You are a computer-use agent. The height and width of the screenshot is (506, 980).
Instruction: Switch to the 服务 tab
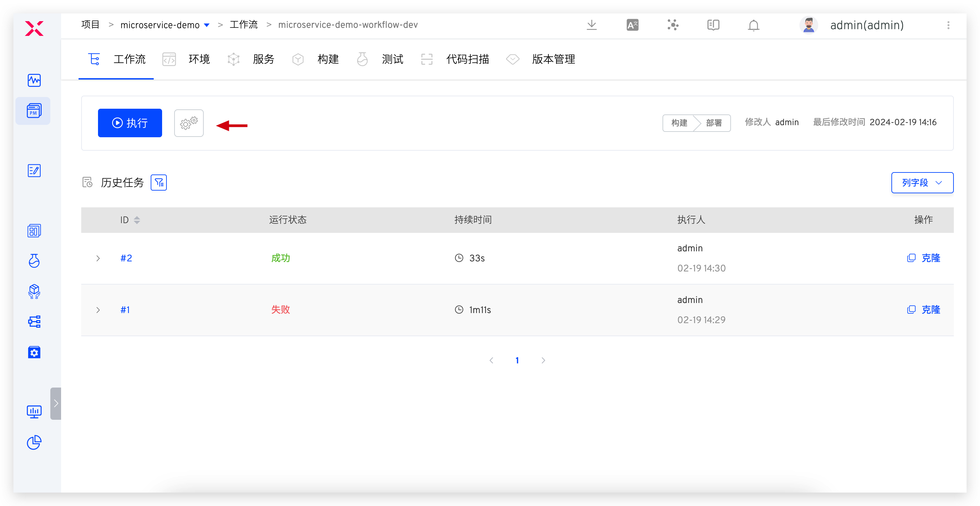251,59
